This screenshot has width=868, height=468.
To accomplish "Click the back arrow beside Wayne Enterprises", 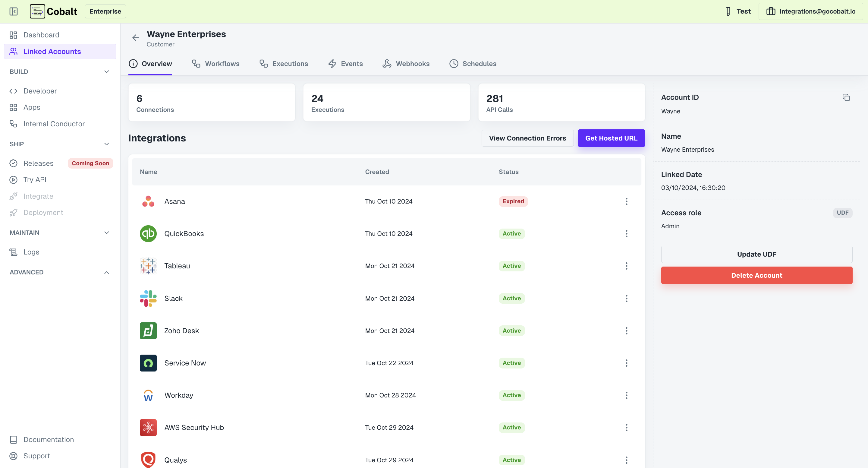I will [135, 38].
